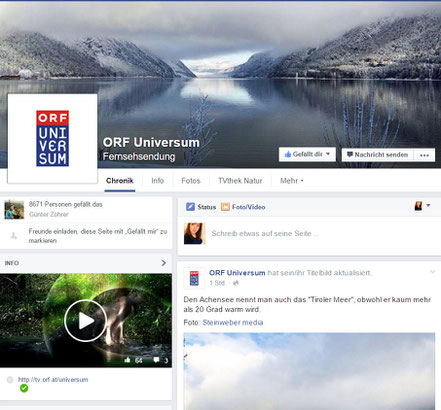
Task: Click the Günter Zöhrer name
Action: [x=48, y=214]
